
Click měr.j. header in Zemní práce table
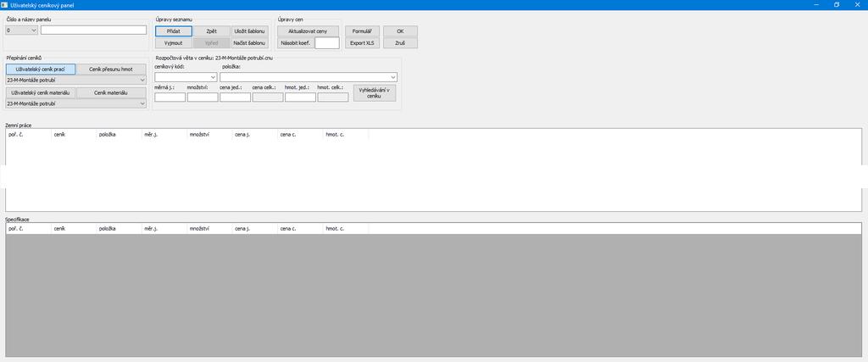coord(164,135)
